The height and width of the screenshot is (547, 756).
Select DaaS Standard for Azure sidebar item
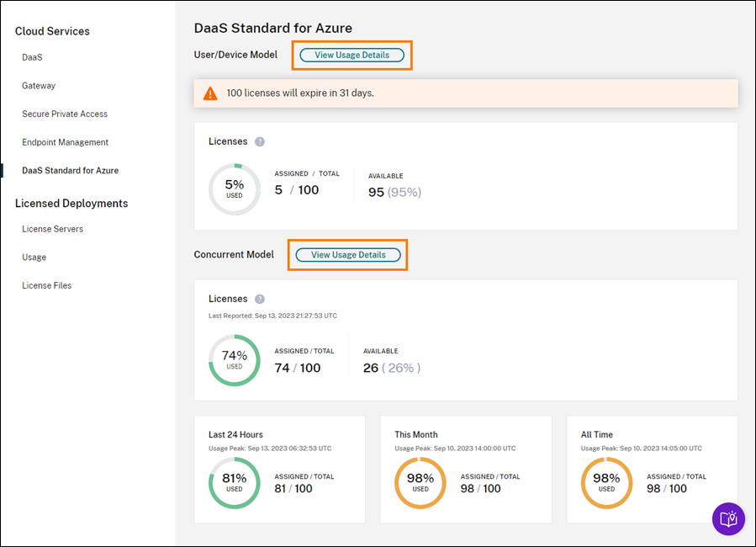pos(70,170)
